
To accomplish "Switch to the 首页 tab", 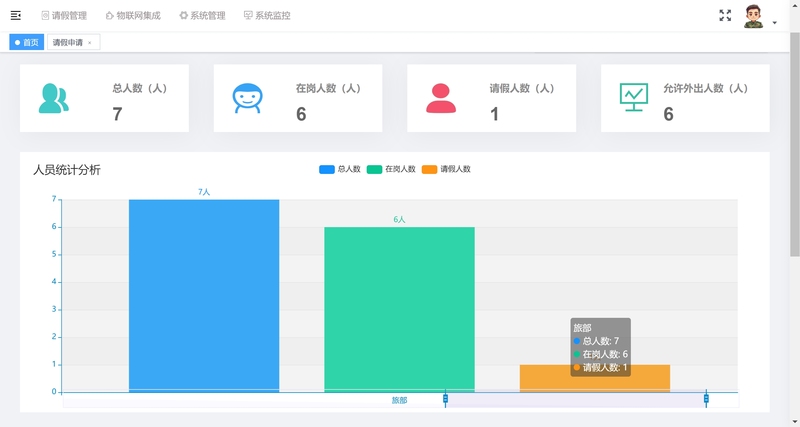I will pyautogui.click(x=27, y=42).
